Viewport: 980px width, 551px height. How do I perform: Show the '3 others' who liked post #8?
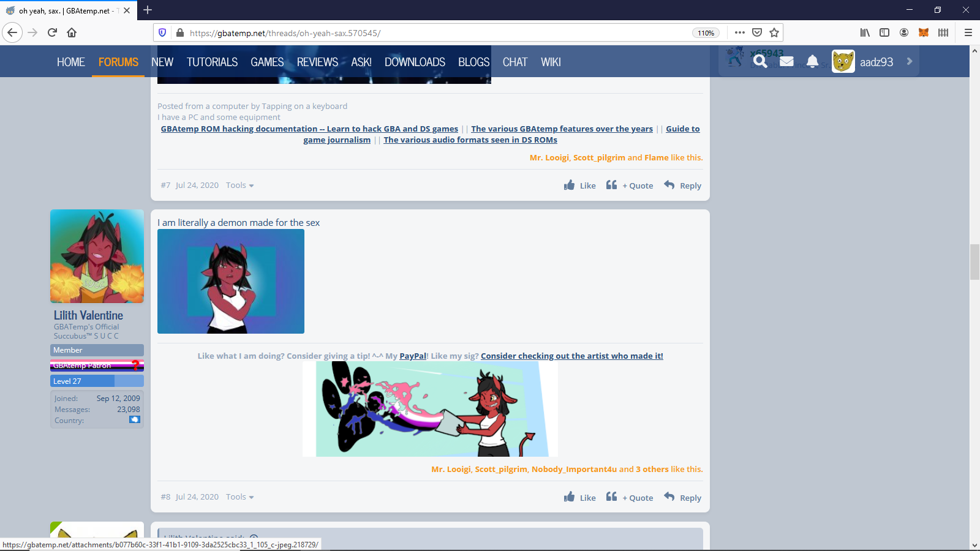(x=652, y=469)
